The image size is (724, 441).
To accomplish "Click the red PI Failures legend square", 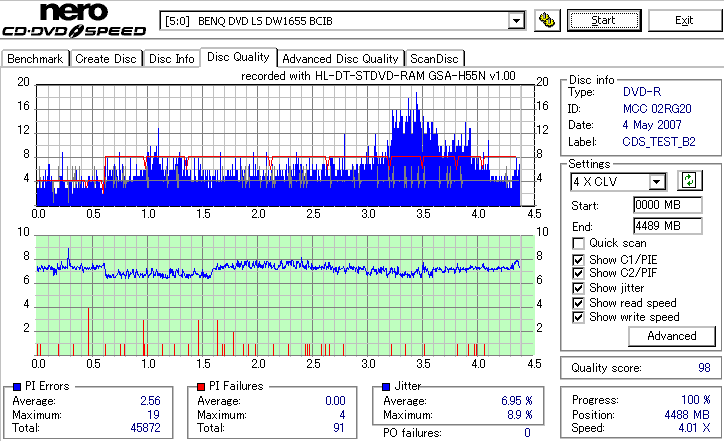I will click(x=201, y=387).
